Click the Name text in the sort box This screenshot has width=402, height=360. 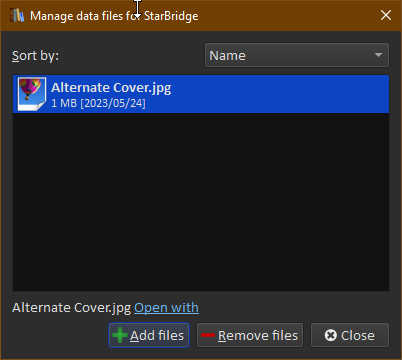click(x=227, y=56)
